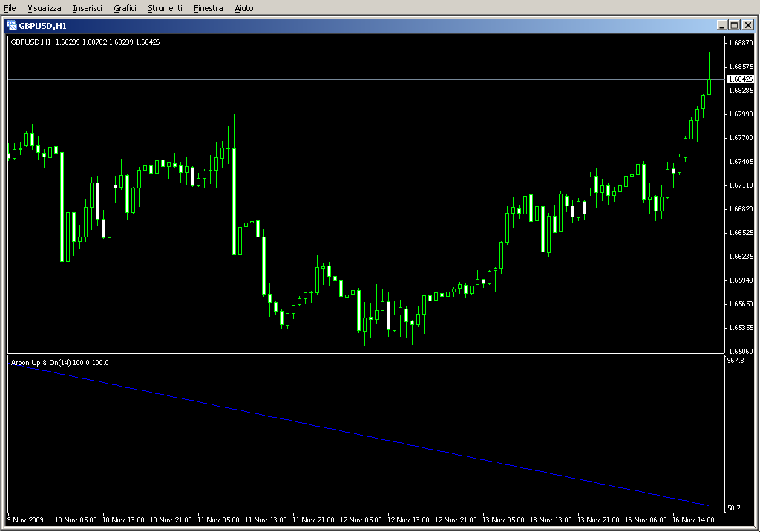Click the current price label 1.68426
The width and height of the screenshot is (760, 532).
[x=740, y=79]
